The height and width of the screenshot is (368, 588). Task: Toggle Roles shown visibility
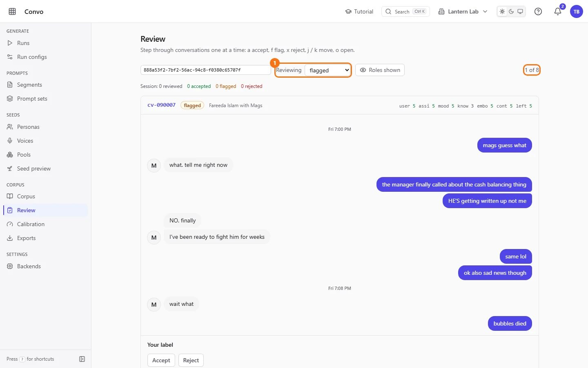[380, 70]
